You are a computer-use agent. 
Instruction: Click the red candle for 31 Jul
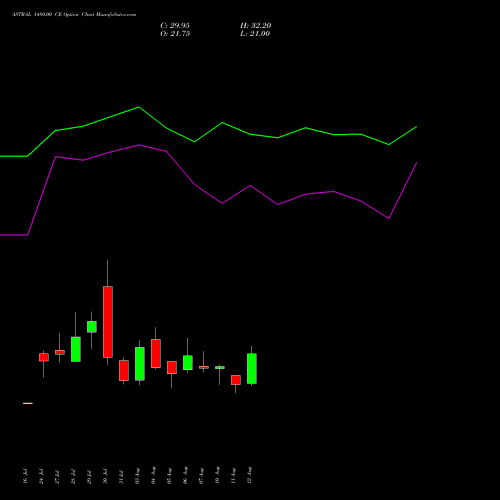click(124, 370)
